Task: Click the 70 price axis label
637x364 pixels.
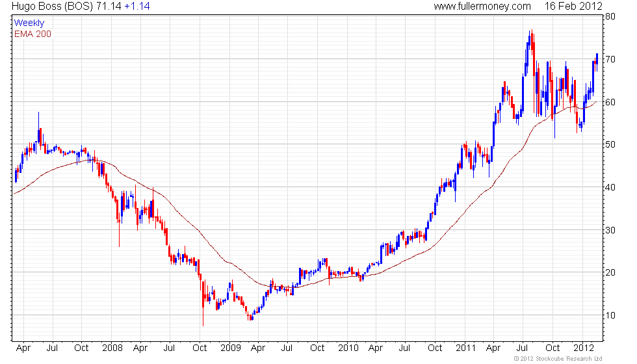Action: pos(610,59)
